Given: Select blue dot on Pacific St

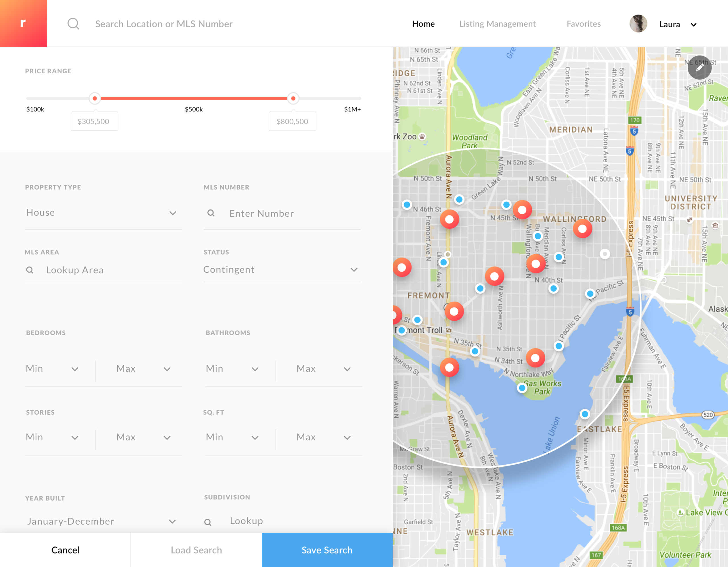Looking at the screenshot, I should pyautogui.click(x=590, y=294).
